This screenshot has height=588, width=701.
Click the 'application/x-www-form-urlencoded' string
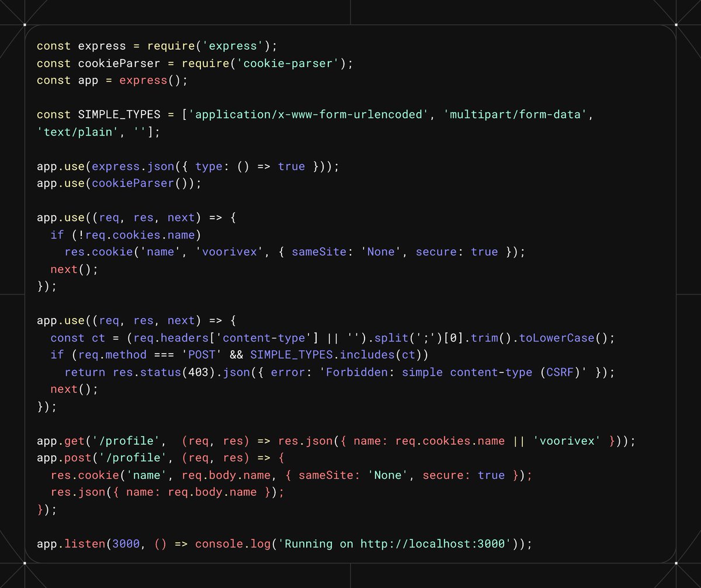[x=309, y=115]
